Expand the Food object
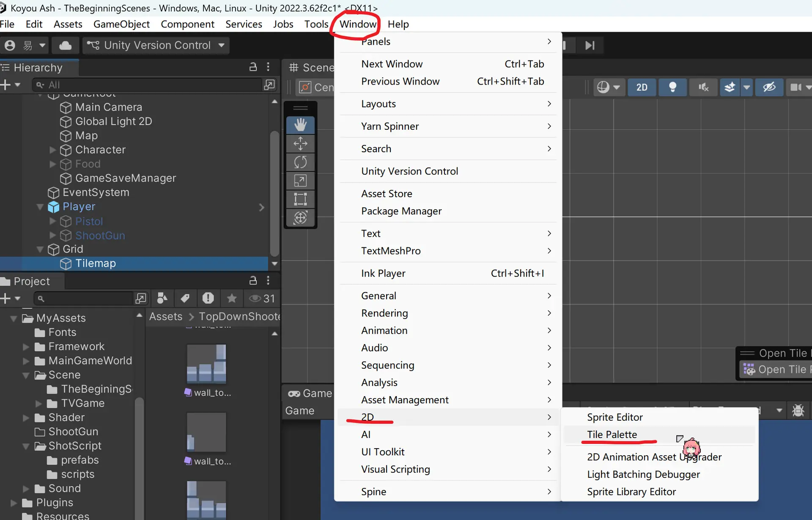The image size is (812, 520). [x=52, y=164]
